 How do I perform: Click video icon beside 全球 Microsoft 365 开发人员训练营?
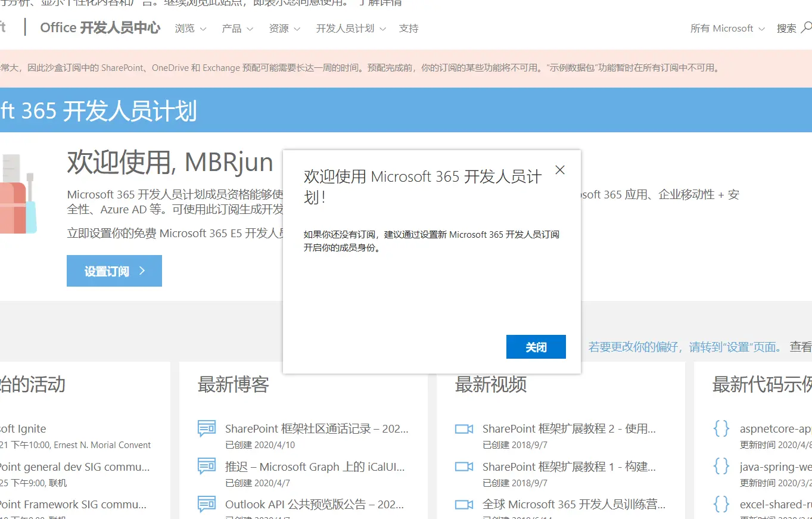464,505
